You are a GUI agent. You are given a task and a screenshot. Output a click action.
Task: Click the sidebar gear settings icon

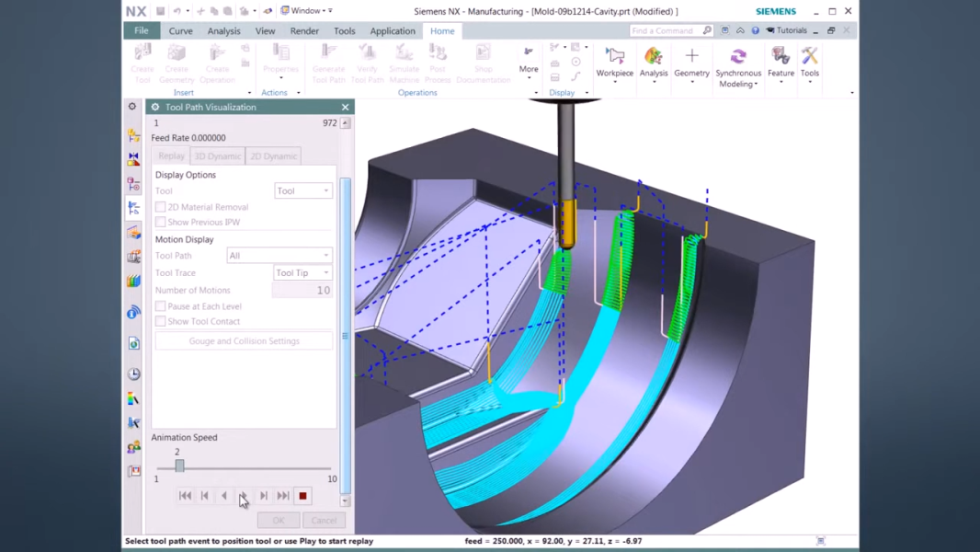[132, 107]
